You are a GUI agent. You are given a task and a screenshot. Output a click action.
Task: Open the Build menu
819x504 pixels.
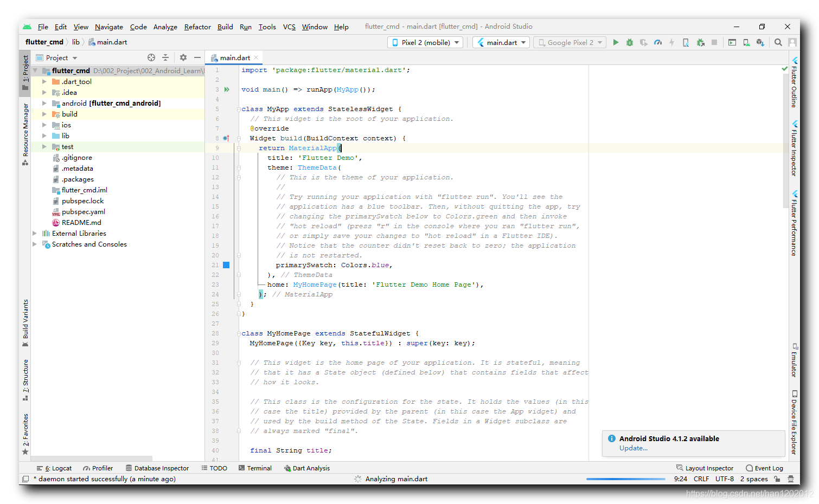click(225, 27)
